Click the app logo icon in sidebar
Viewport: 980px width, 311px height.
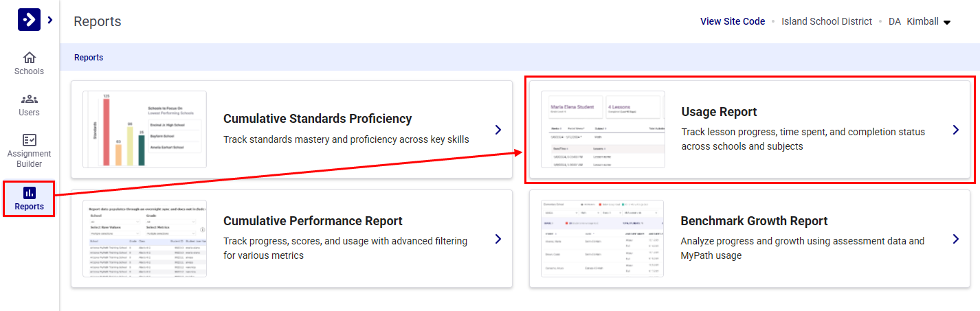29,20
